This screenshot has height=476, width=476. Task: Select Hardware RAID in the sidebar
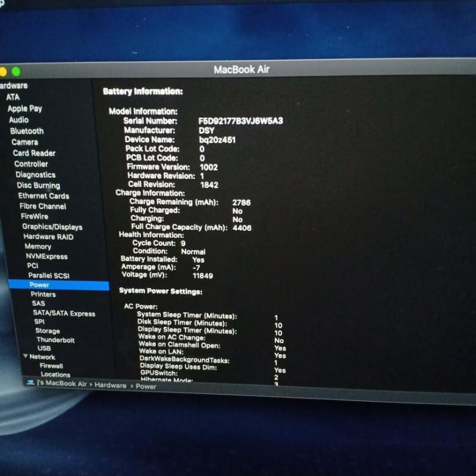coord(48,236)
